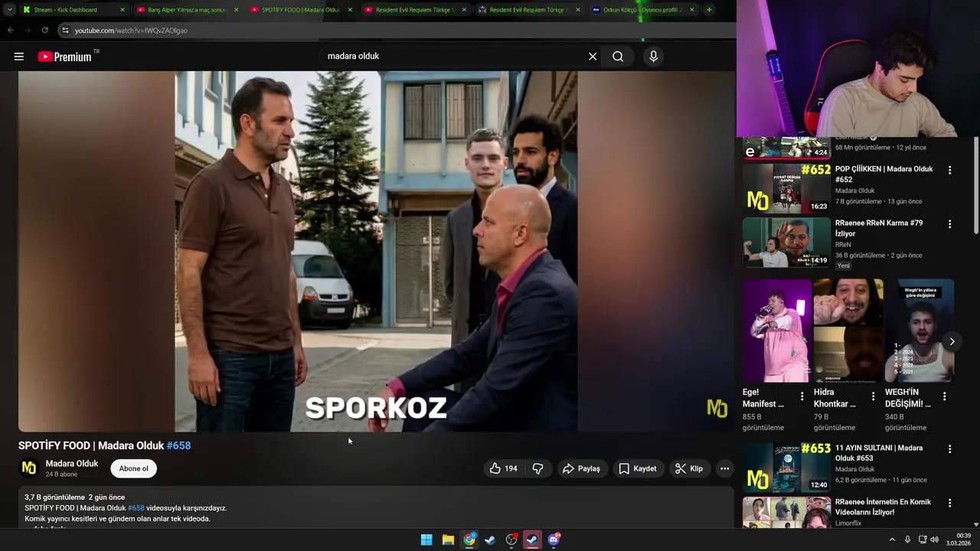
Task: Open the #658 hashtag in the title
Action: [x=178, y=445]
